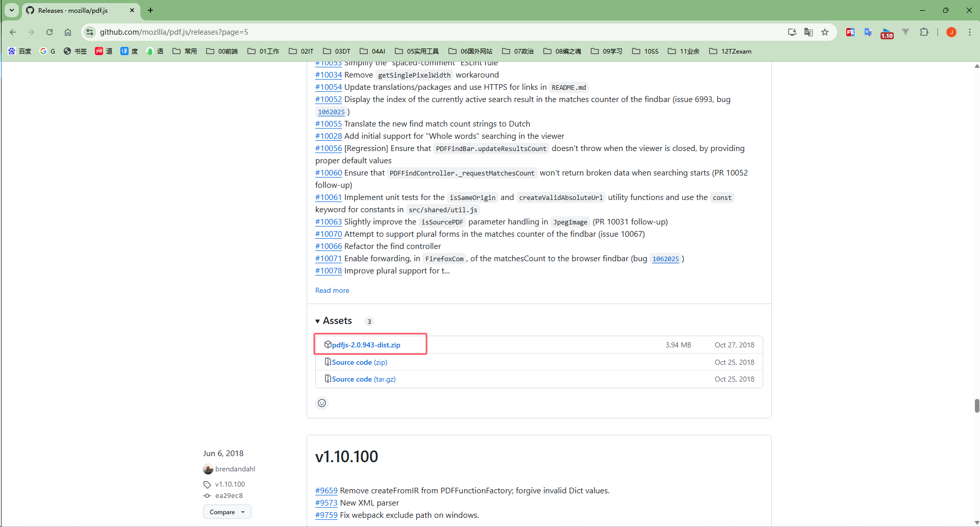The height and width of the screenshot is (527, 980).
Task: Click the tag icon next to v1.10.100
Action: tap(207, 485)
